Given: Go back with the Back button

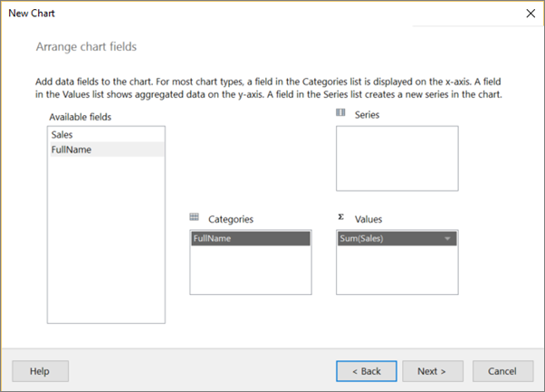Looking at the screenshot, I should (x=366, y=371).
